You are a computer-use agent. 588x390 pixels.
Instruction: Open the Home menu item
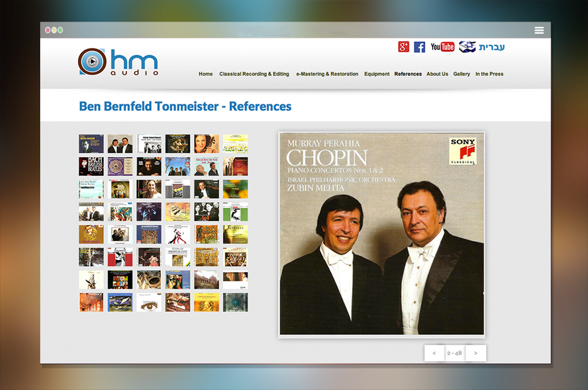205,74
